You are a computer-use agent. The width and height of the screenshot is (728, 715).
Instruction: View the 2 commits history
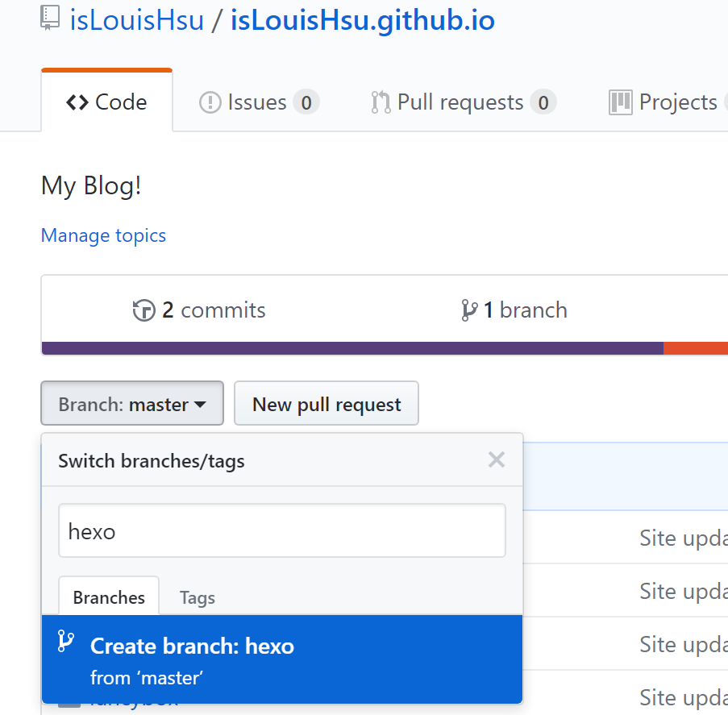tap(199, 310)
